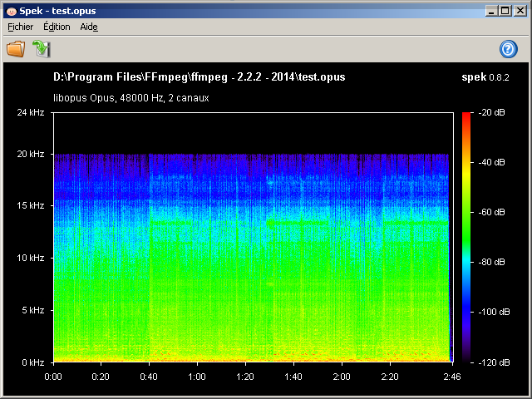Click the 20 kHz frequency label
The image size is (532, 399).
click(x=31, y=154)
